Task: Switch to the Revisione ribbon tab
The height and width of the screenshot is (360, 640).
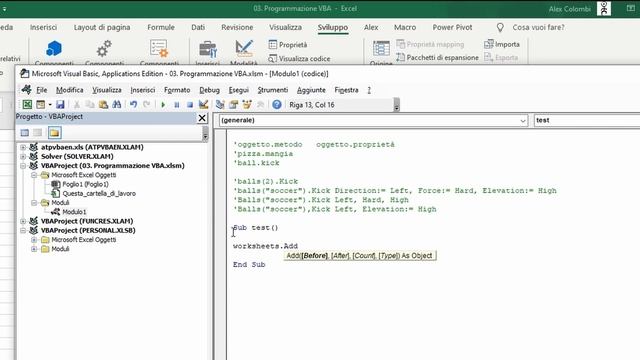Action: (237, 27)
